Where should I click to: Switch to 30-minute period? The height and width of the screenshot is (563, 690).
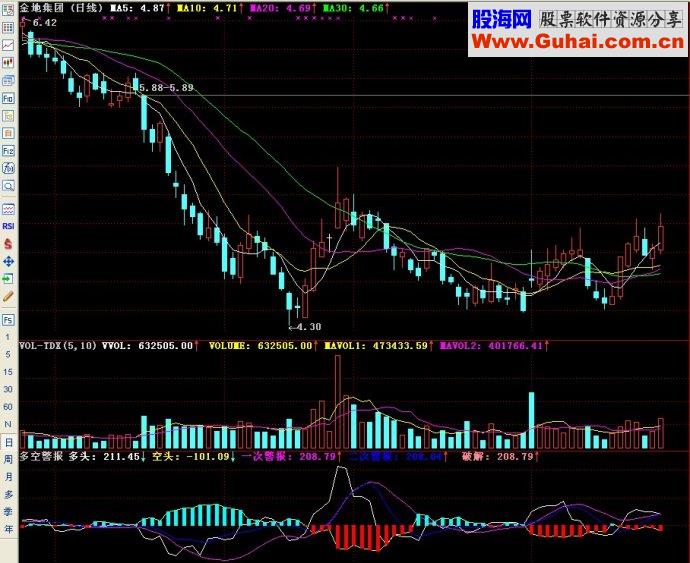7,389
